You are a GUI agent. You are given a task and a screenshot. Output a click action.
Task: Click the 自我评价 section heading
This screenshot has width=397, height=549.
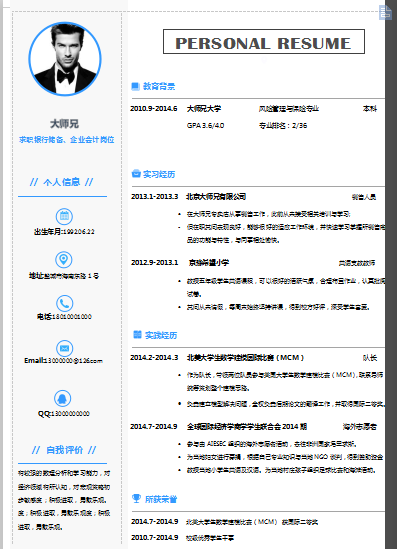64,450
